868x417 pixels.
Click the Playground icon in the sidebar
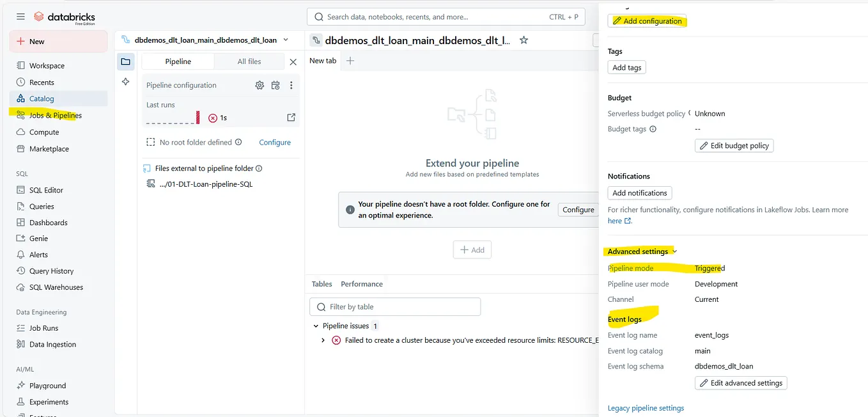click(x=20, y=386)
